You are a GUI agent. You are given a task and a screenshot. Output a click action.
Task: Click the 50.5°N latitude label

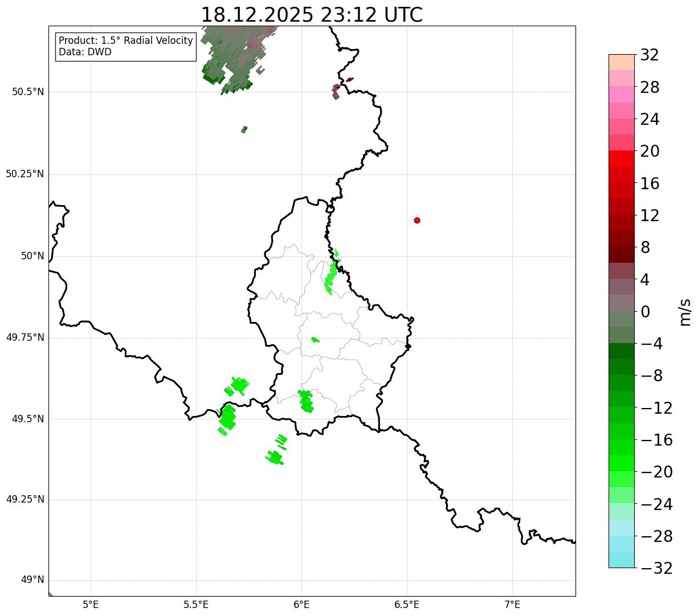tap(28, 92)
